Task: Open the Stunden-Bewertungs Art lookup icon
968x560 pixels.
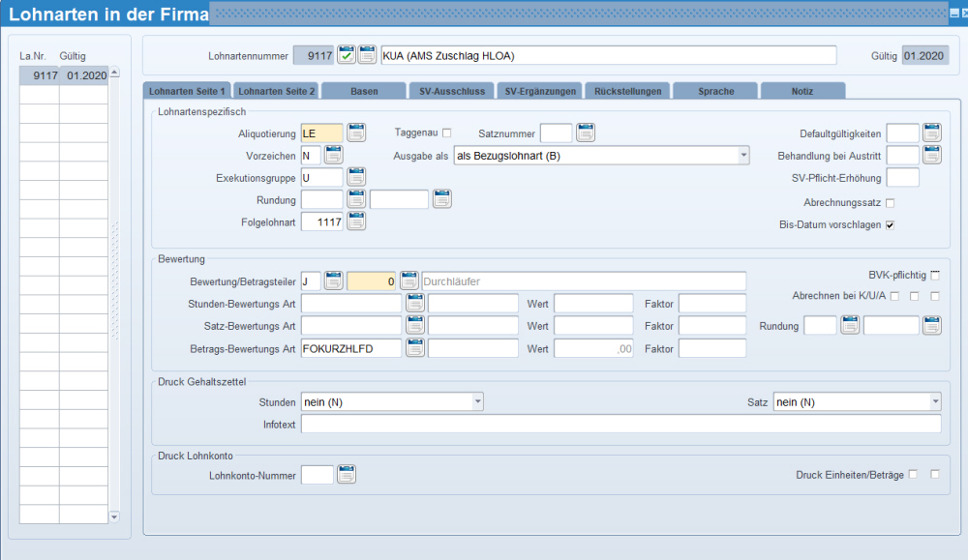Action: (x=415, y=303)
